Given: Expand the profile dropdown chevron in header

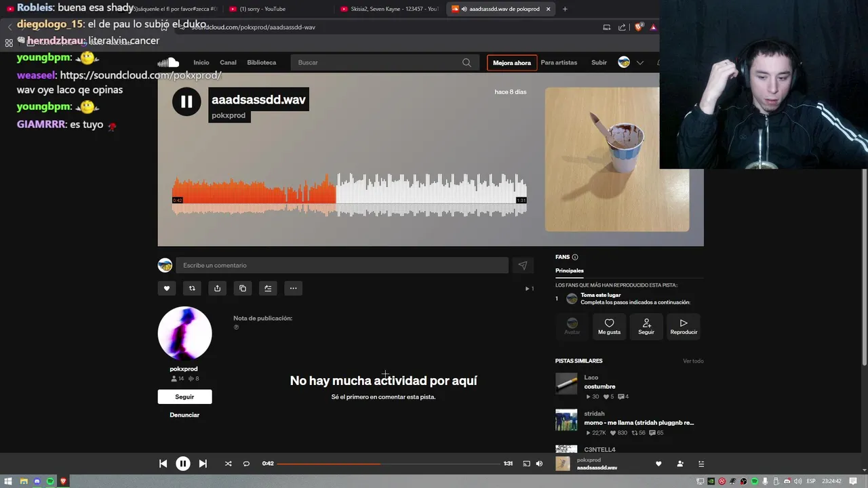Looking at the screenshot, I should tap(639, 62).
